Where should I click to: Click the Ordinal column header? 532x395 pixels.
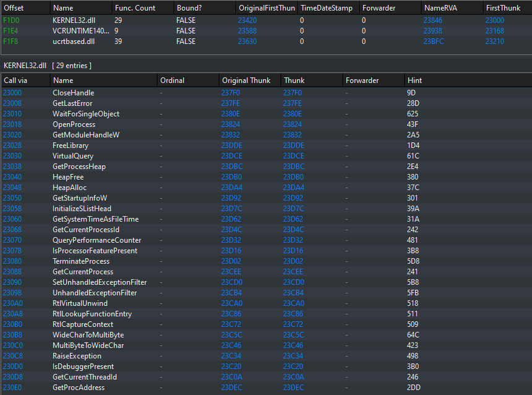173,80
